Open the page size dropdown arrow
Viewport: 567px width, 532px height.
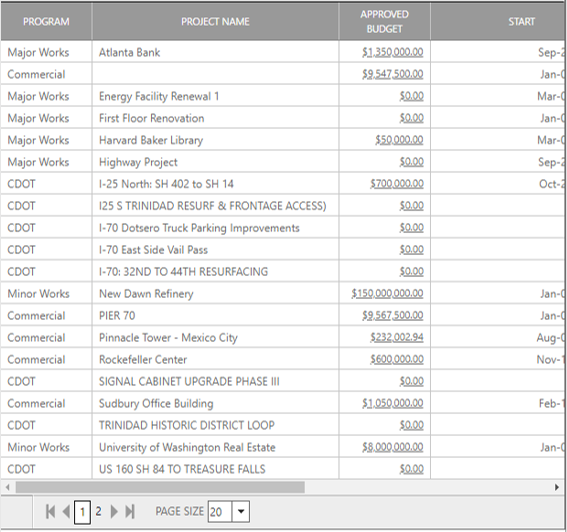pos(241,511)
